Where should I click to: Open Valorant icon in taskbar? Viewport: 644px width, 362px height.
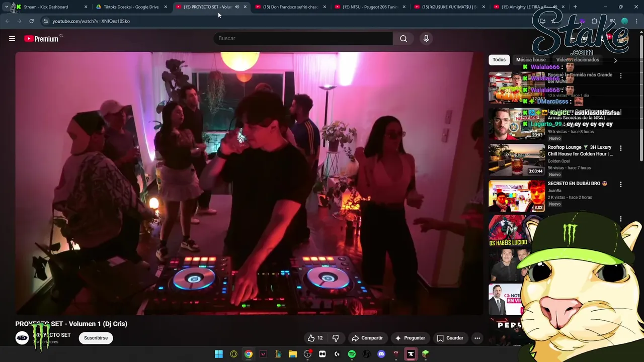click(263, 354)
